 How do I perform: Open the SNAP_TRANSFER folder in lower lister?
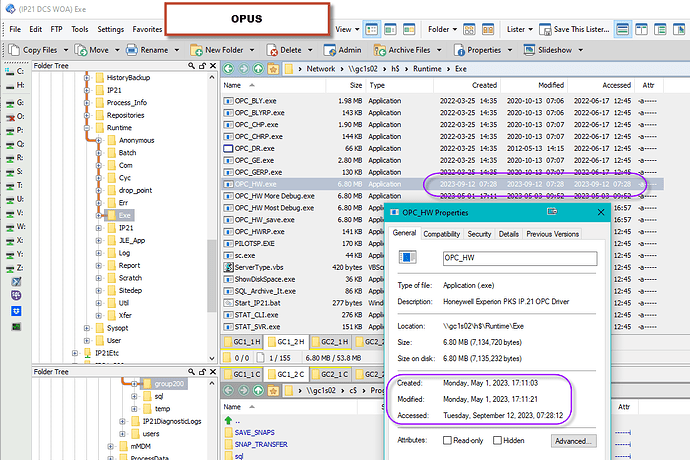261,444
